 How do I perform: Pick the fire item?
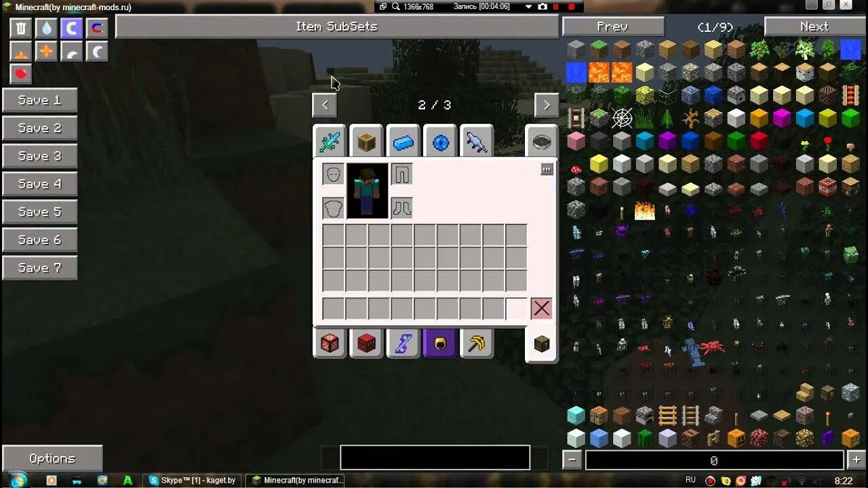[x=645, y=210]
